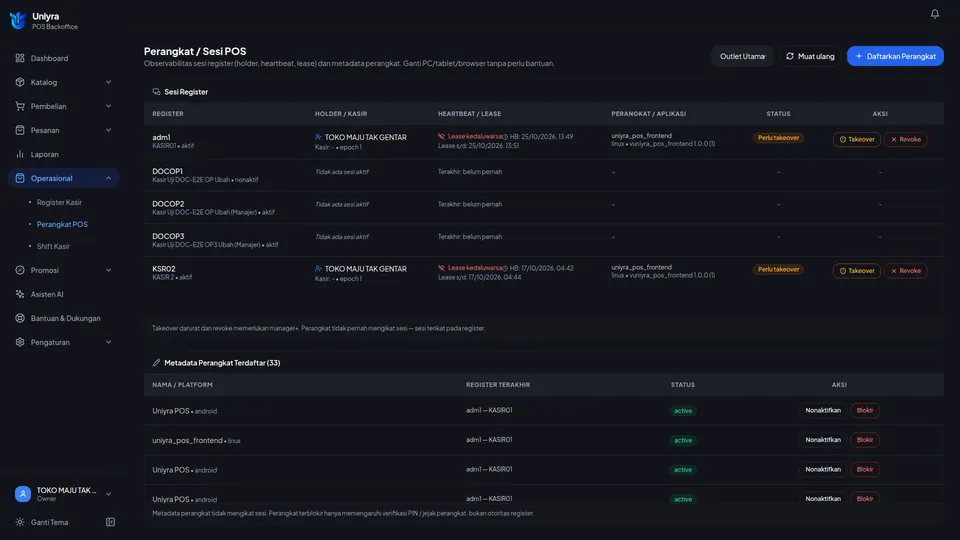Click holder user icon in adm1 row
The height and width of the screenshot is (540, 960).
(x=318, y=137)
